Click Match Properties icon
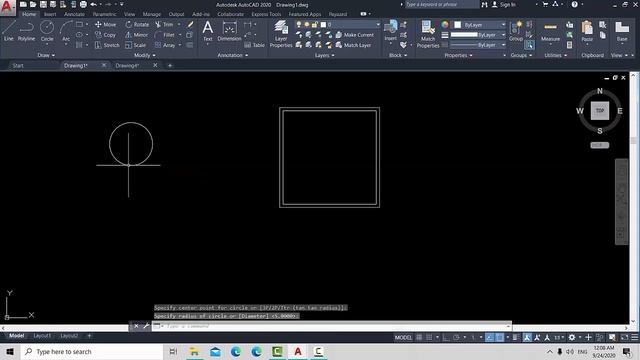The width and height of the screenshot is (640, 360). point(428,34)
